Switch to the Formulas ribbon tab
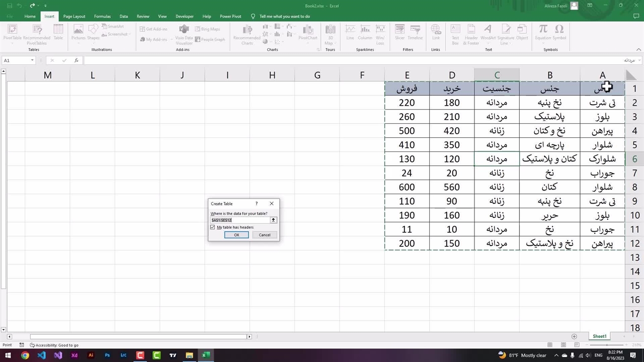Screen dimensions: 644x362 tap(102, 16)
